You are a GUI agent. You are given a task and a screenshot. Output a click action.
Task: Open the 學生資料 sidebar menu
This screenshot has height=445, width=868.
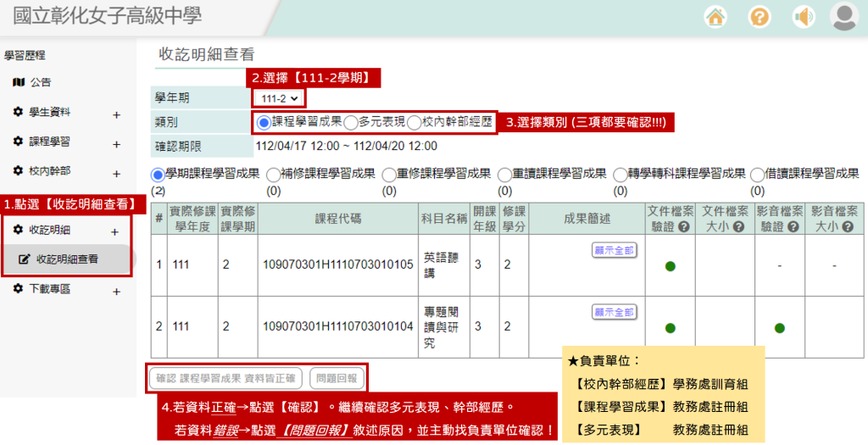point(50,112)
